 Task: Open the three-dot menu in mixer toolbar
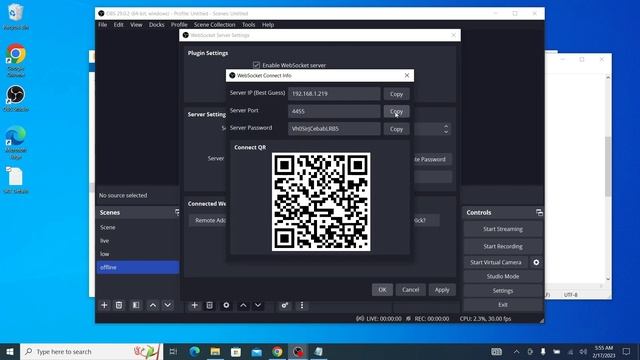[x=302, y=305]
